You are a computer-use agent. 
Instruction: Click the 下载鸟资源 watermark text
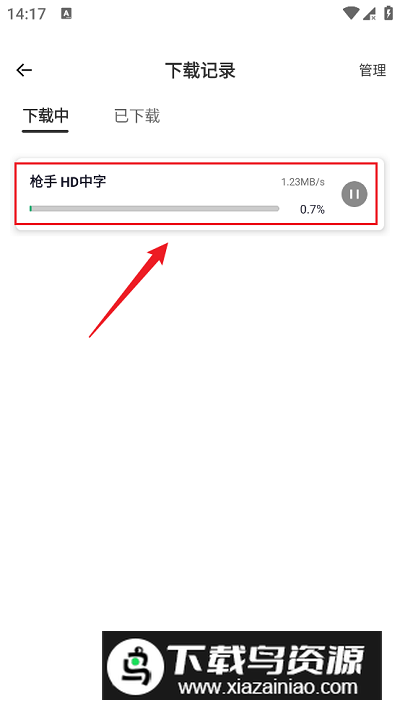(x=265, y=659)
